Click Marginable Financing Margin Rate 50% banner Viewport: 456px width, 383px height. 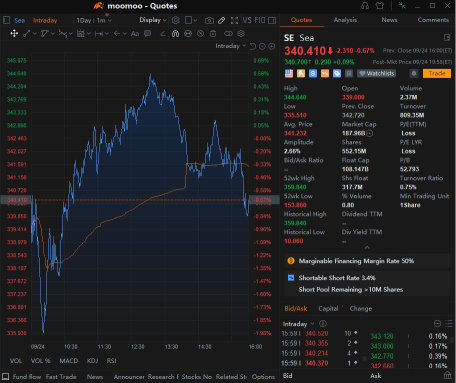368,261
